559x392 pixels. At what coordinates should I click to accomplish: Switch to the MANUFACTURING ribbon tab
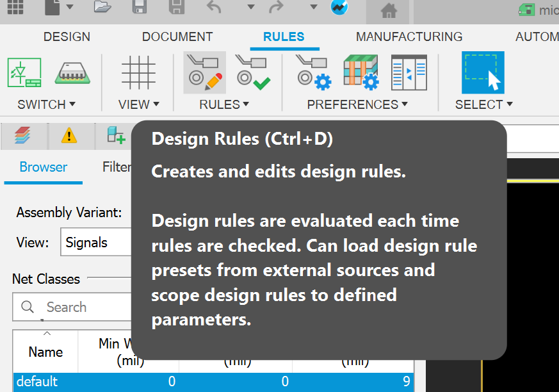point(409,37)
